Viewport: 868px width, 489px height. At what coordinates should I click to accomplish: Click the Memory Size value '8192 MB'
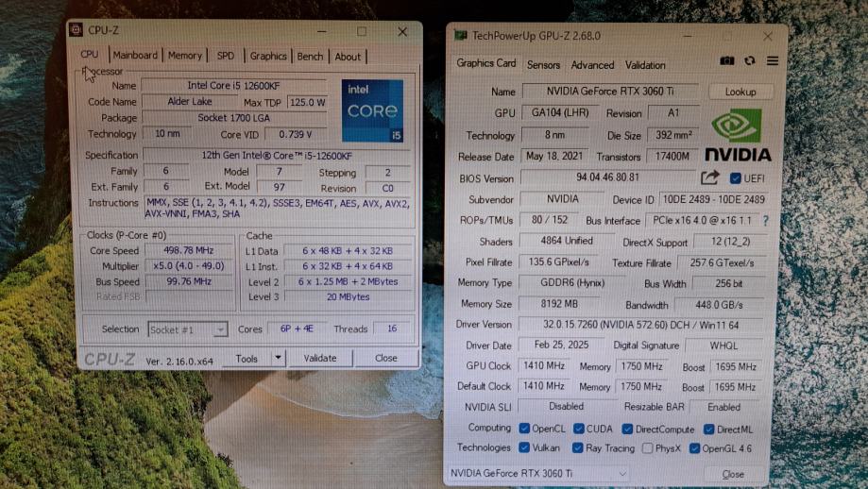[559, 304]
